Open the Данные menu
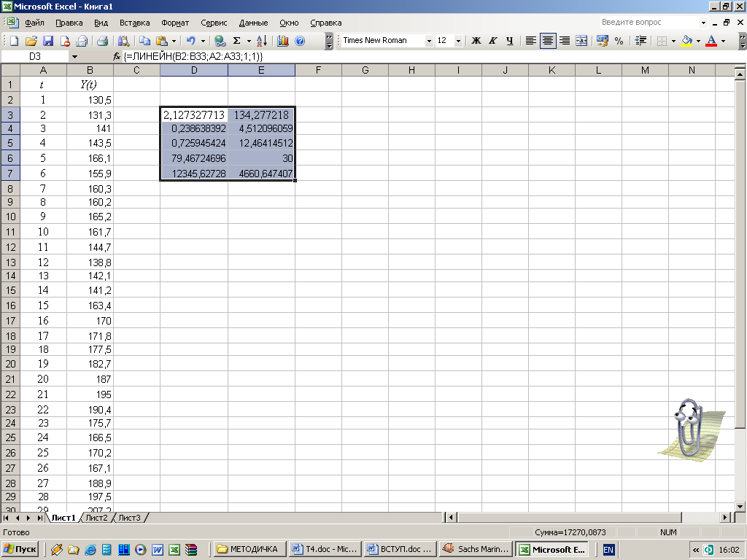 click(x=253, y=23)
